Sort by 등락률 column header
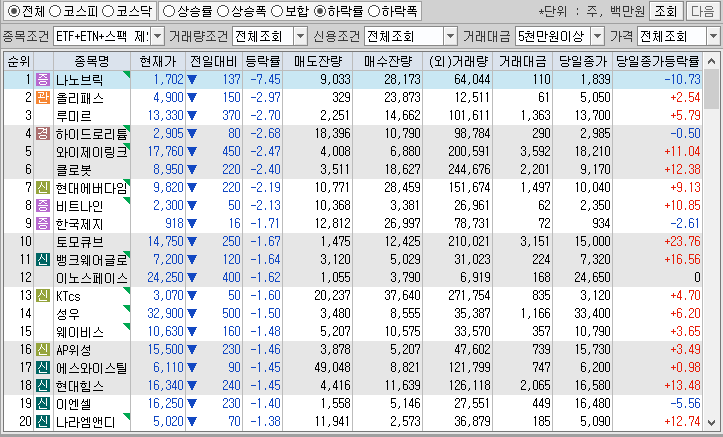 click(x=262, y=61)
